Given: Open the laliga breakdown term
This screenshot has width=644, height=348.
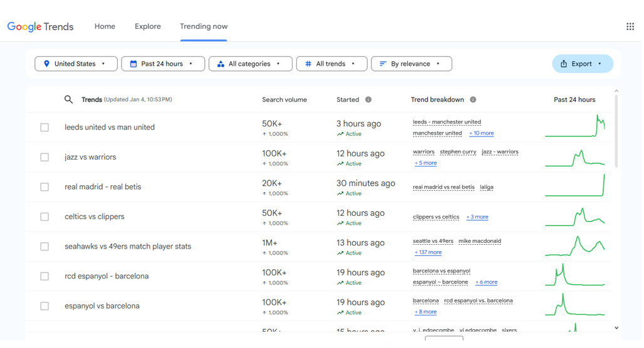Looking at the screenshot, I should coord(487,187).
